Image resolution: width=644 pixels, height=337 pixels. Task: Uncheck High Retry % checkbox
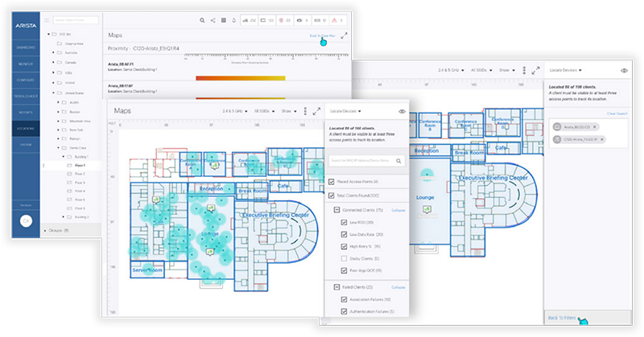pyautogui.click(x=345, y=247)
